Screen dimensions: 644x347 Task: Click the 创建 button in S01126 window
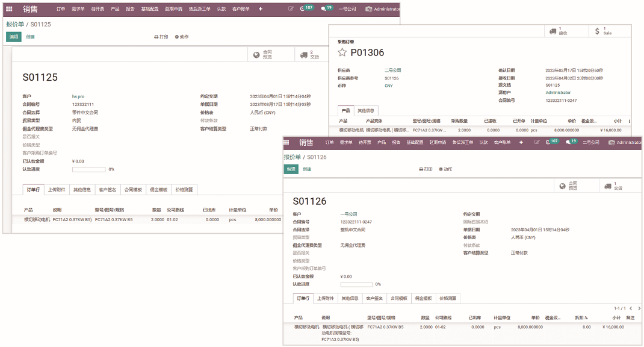(x=307, y=169)
